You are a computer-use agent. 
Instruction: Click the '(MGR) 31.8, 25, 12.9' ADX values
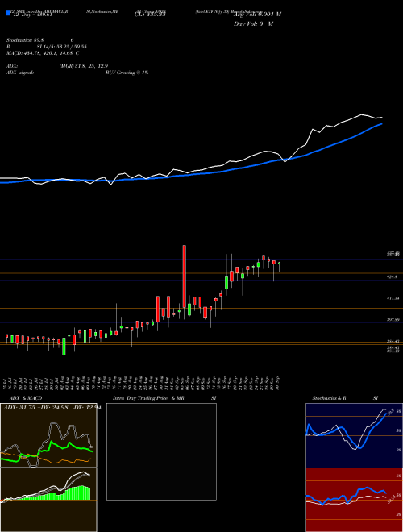[x=84, y=66]
